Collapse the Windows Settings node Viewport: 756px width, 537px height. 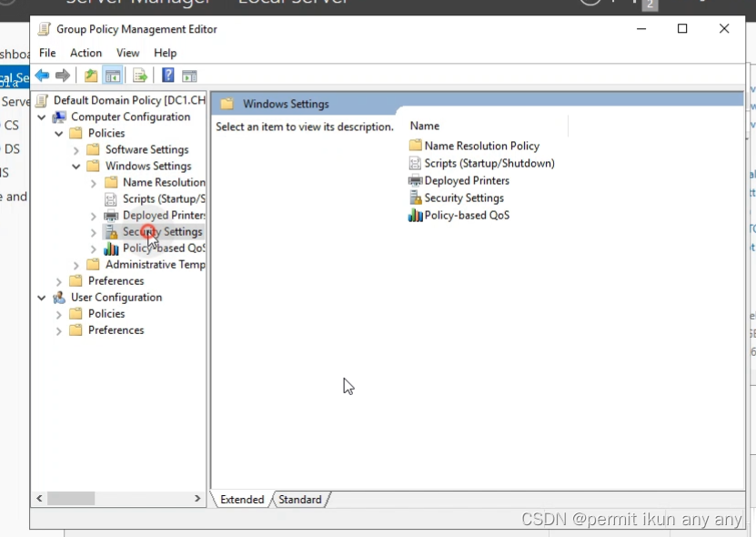click(76, 167)
